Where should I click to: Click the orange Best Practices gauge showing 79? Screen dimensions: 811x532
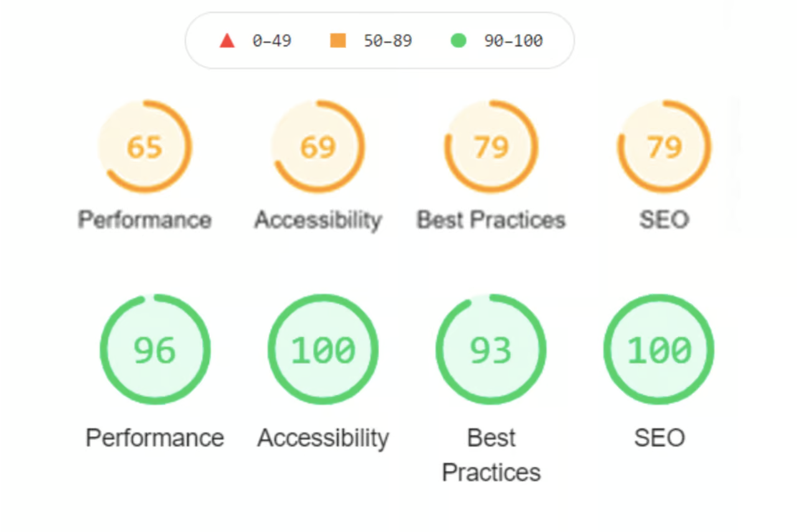tap(491, 147)
